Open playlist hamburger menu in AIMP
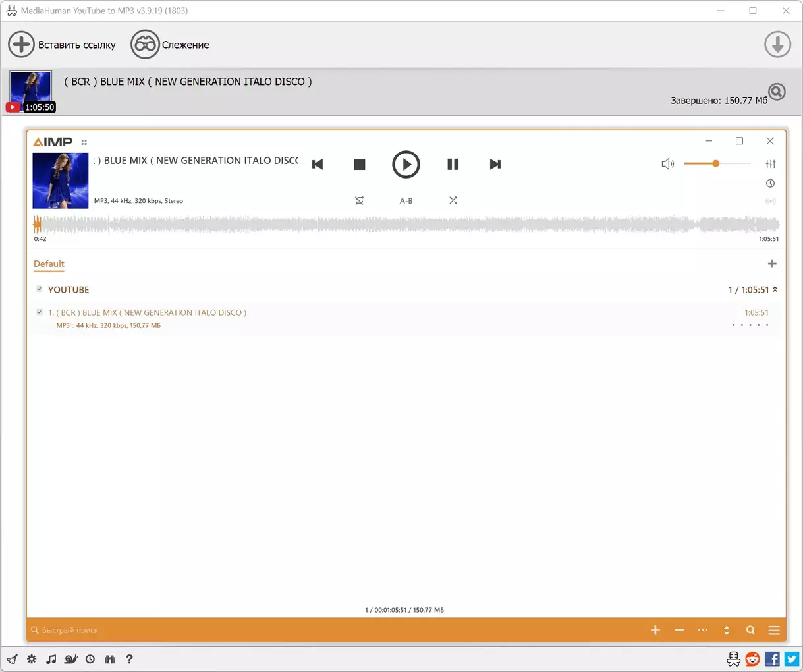The height and width of the screenshot is (672, 803). coord(774,630)
